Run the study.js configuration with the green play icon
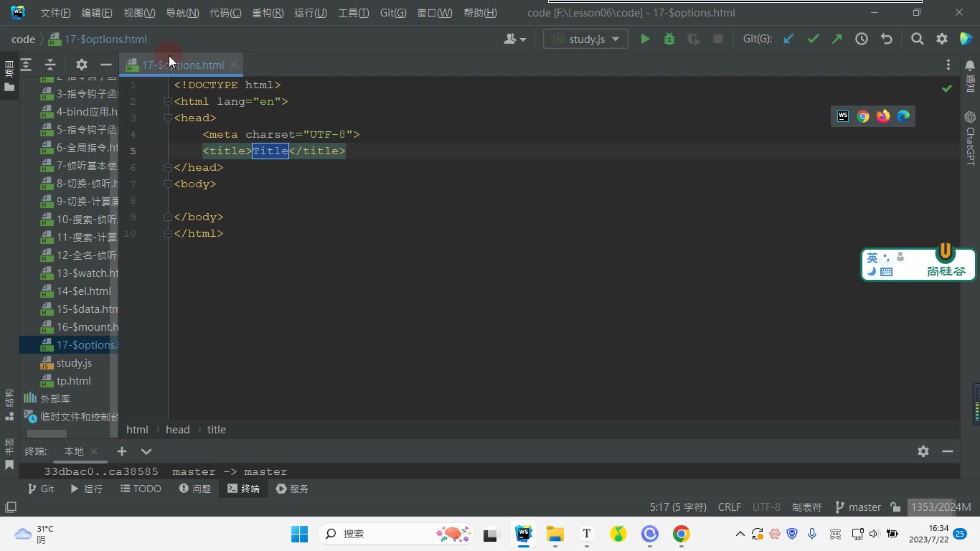The image size is (980, 551). click(x=645, y=39)
